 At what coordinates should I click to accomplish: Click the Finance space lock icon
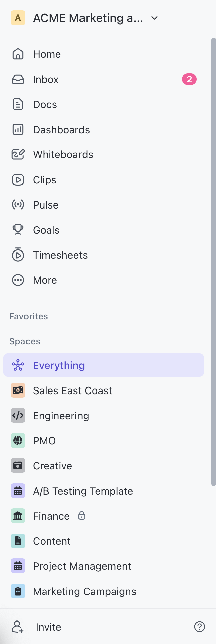pyautogui.click(x=82, y=515)
